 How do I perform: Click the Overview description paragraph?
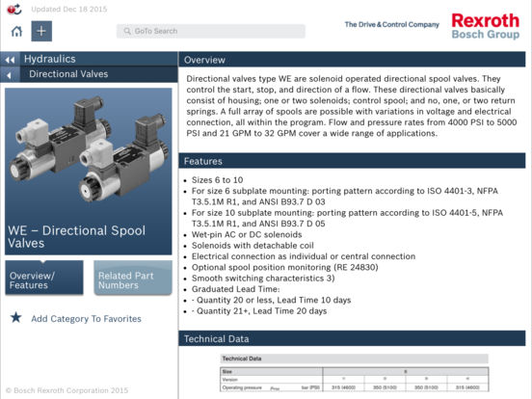tap(352, 106)
